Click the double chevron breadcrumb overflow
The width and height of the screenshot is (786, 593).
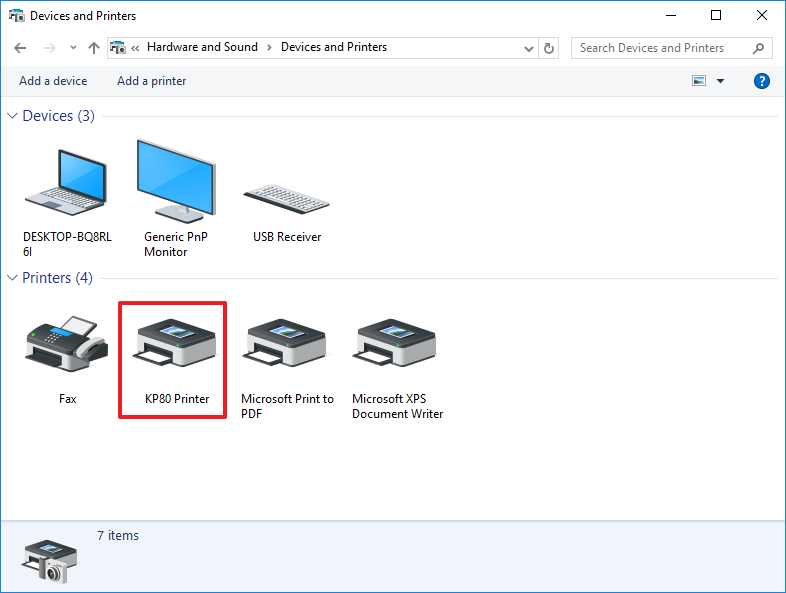coord(135,48)
